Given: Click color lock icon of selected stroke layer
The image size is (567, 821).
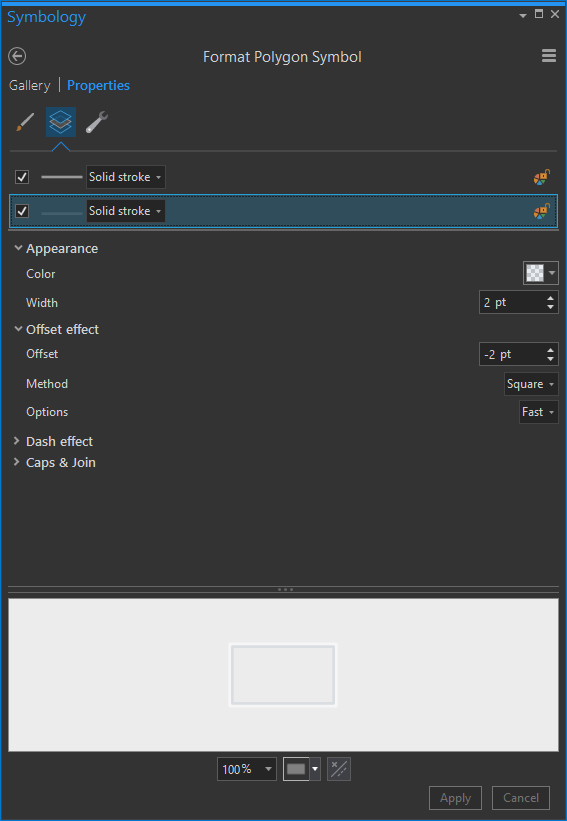Looking at the screenshot, I should click(542, 212).
